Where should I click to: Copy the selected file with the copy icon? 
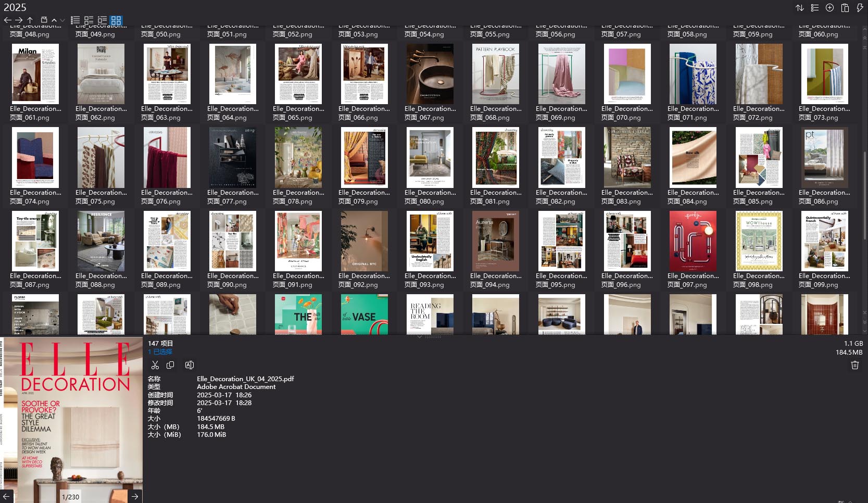[x=170, y=365]
